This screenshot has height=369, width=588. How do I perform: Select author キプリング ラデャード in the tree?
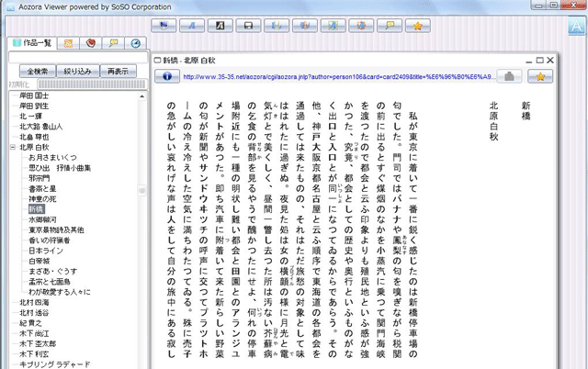55,364
